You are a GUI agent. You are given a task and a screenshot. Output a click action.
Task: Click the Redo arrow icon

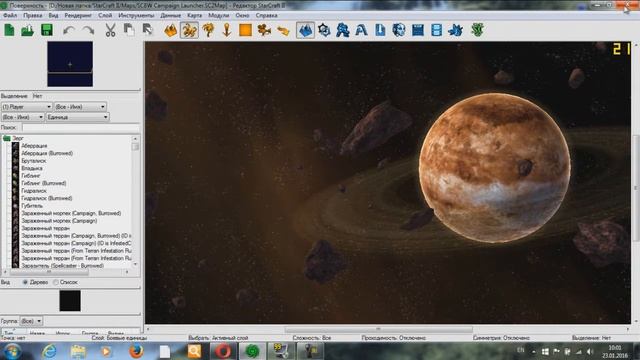click(x=88, y=30)
